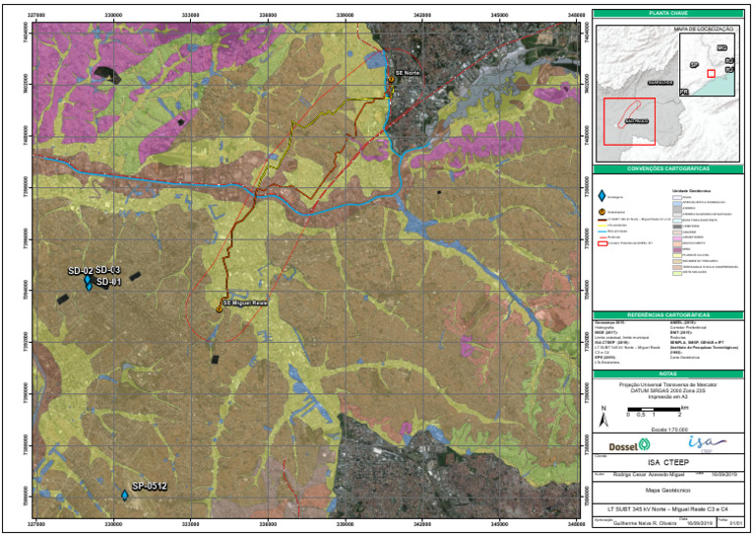Click the ISA CTEEP client name text
The width and height of the screenshot is (756, 536).
click(x=668, y=463)
